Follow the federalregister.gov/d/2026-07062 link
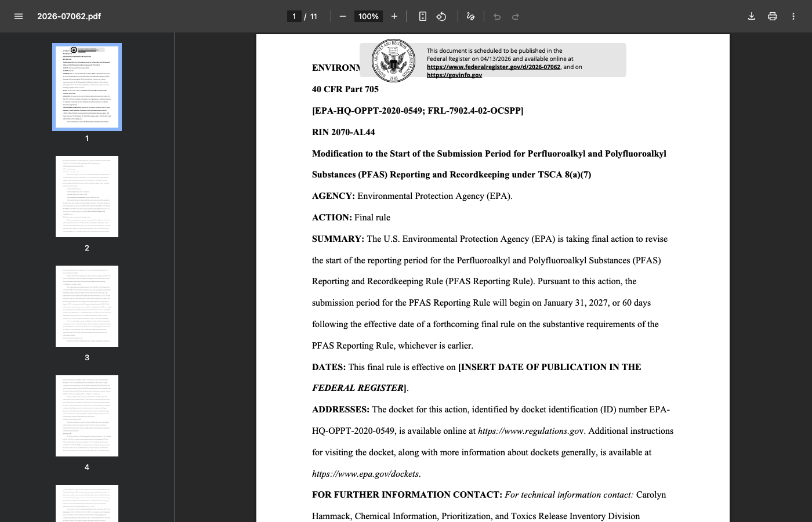 point(494,67)
